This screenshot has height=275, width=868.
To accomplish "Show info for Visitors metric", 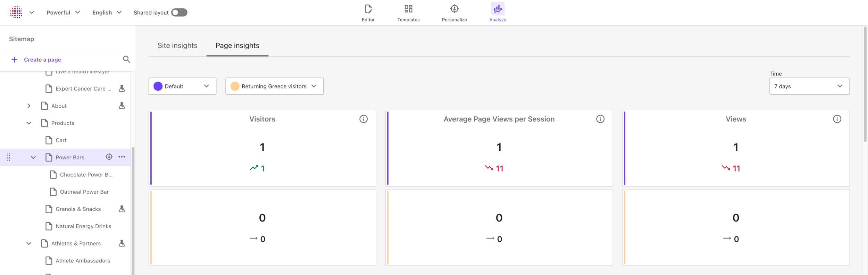I will pos(363,119).
